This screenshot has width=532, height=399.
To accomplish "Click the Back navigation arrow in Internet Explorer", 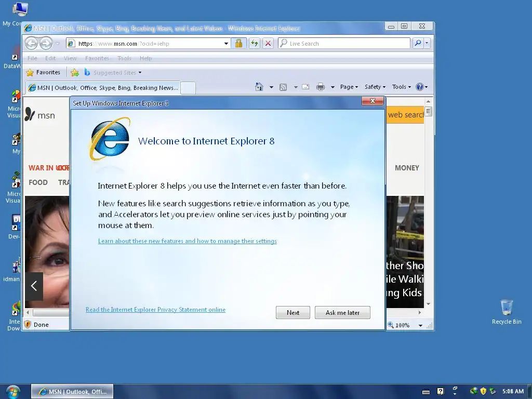I will click(32, 43).
